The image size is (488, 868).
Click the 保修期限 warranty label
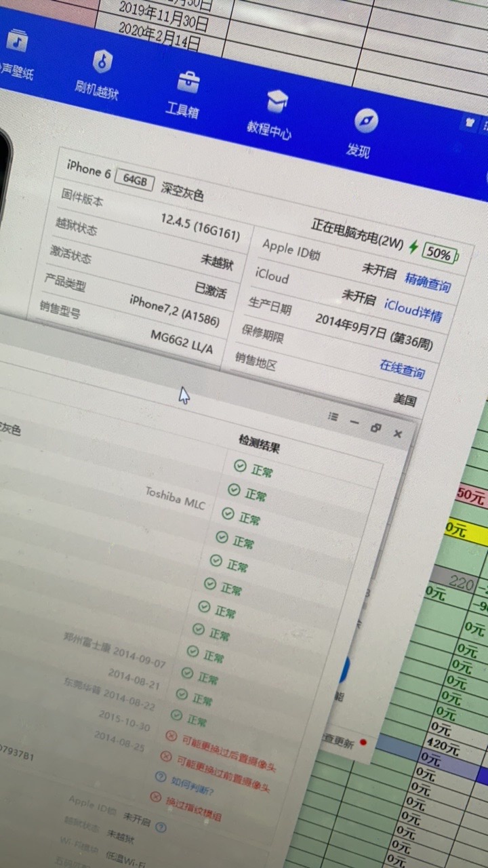[x=262, y=334]
